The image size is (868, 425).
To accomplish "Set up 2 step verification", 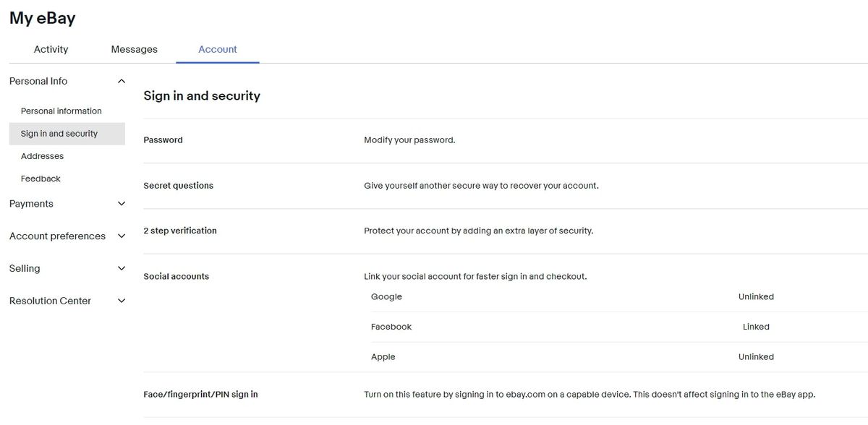I will click(478, 230).
